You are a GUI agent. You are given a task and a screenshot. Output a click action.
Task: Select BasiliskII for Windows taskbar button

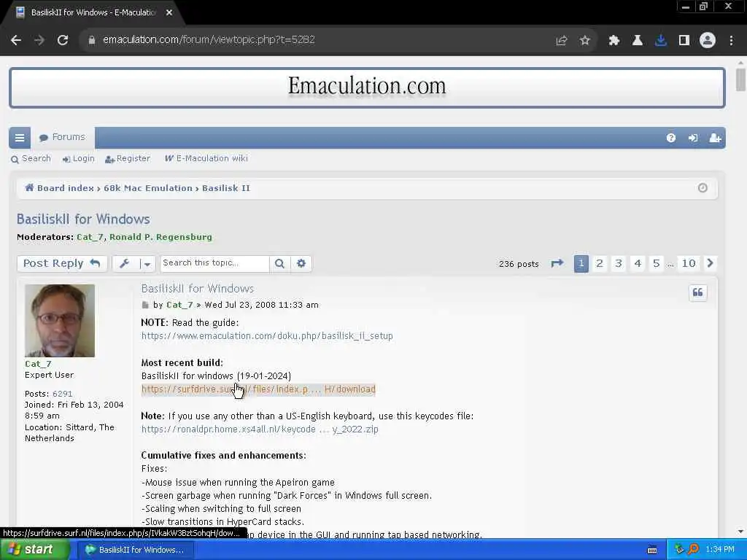[x=135, y=550]
